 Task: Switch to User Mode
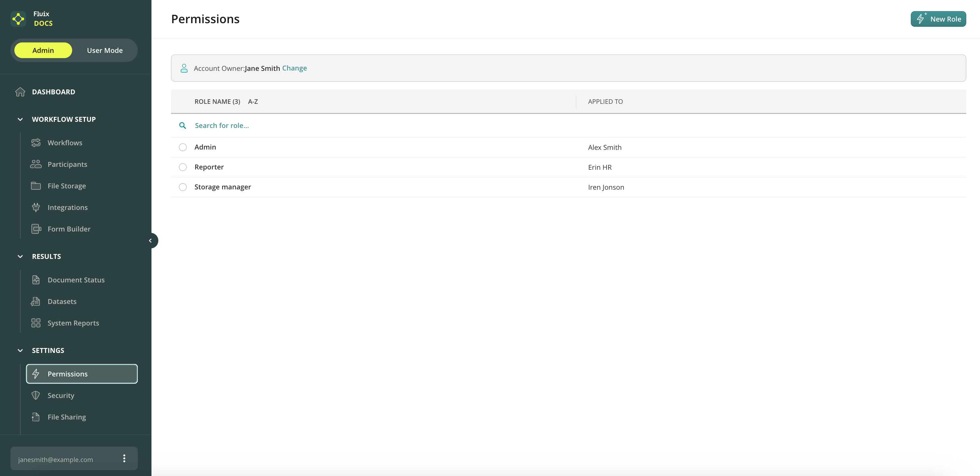pos(104,50)
